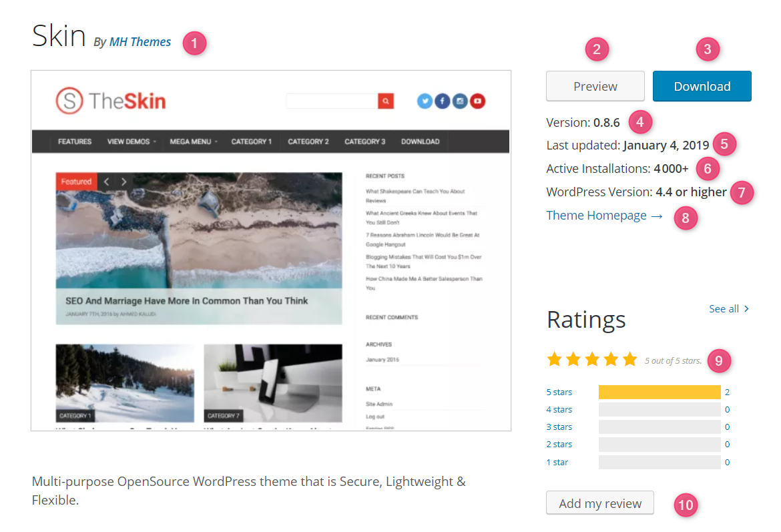Click the Instagram icon in theme preview
The width and height of the screenshot is (781, 532).
click(x=459, y=101)
